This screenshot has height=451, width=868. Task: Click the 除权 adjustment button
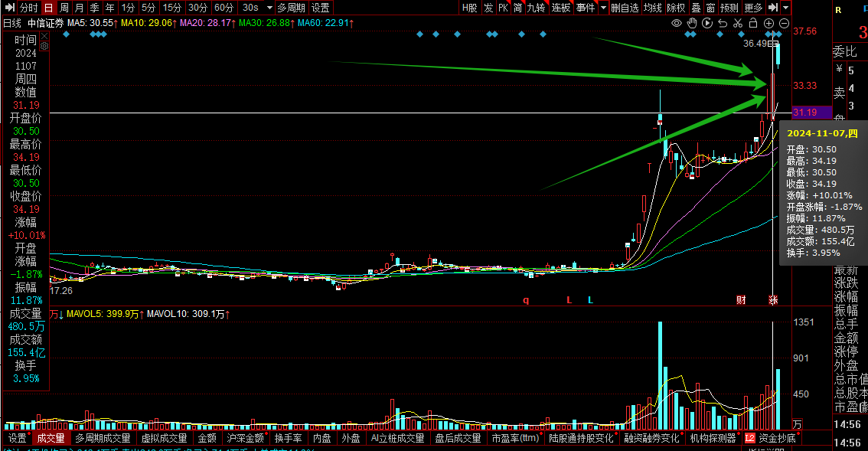676,8
